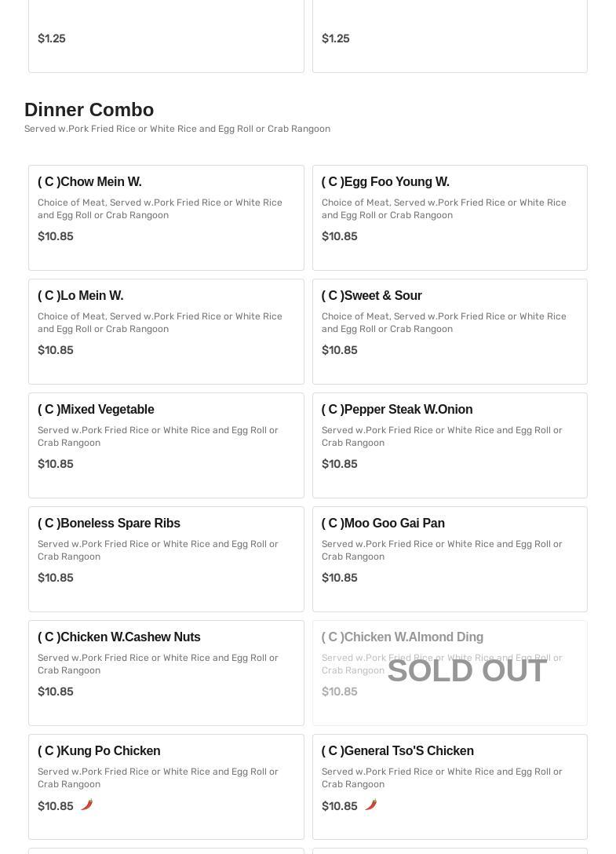Click the $1.25 item card at top left
Viewport: 616px width, 854px height.
(x=166, y=36)
